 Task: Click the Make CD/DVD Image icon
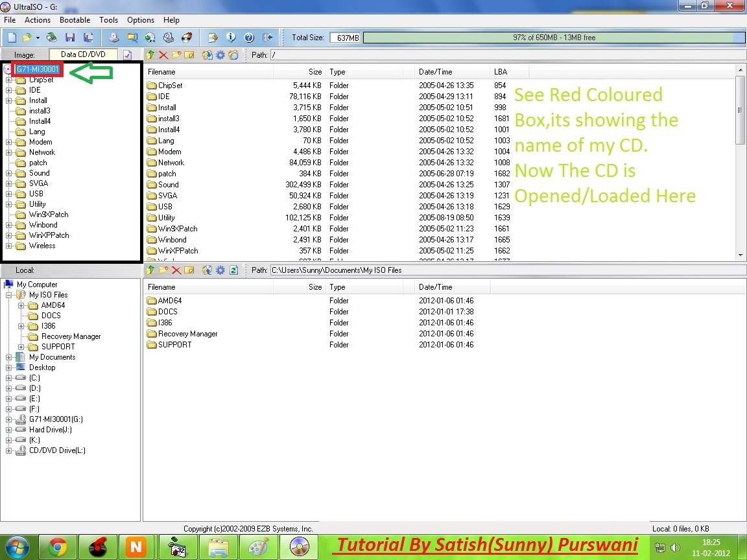click(x=113, y=38)
